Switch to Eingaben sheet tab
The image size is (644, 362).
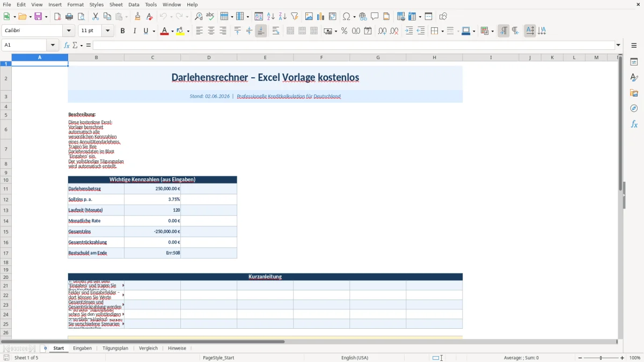point(82,348)
